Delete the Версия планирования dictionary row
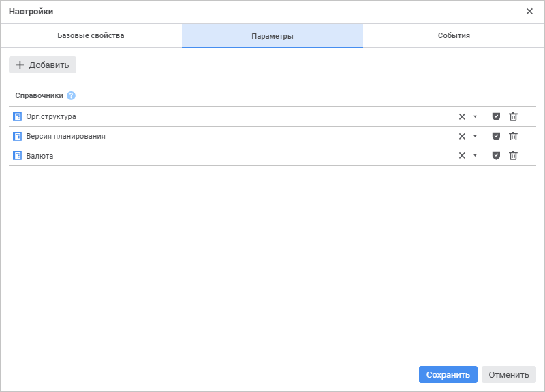 [514, 136]
